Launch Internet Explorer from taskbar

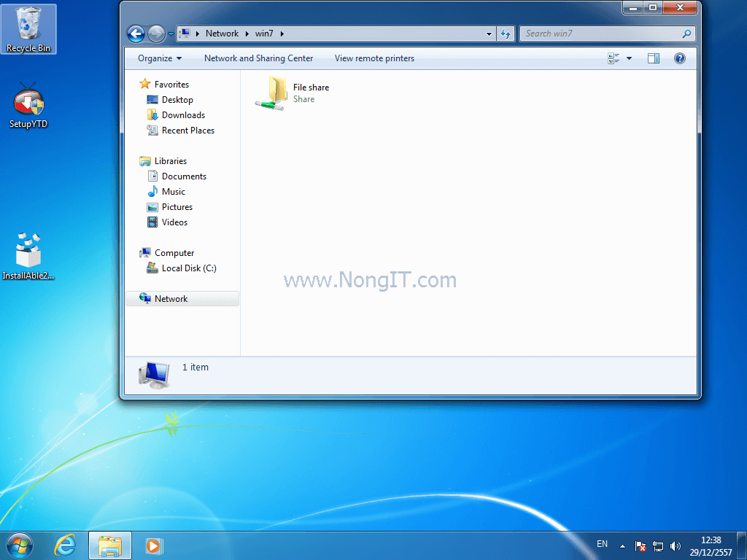pos(65,545)
